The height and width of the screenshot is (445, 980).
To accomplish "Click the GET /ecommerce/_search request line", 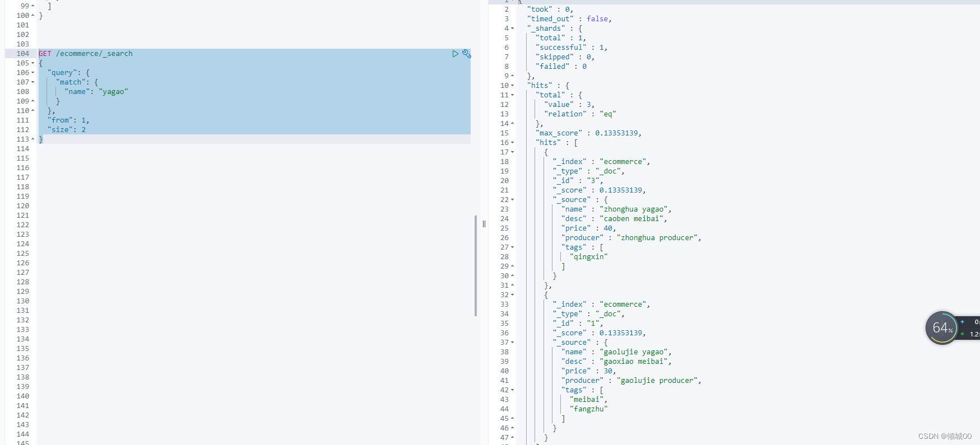I will pos(86,54).
